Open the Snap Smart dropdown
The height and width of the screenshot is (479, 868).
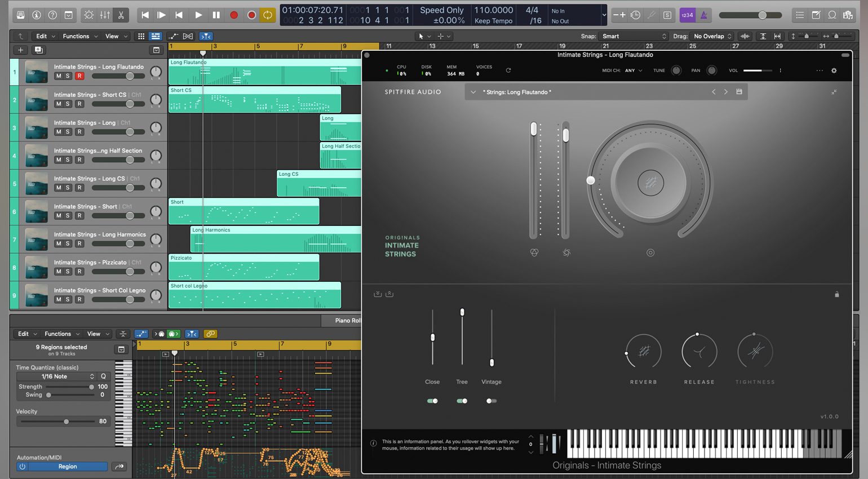pyautogui.click(x=634, y=36)
